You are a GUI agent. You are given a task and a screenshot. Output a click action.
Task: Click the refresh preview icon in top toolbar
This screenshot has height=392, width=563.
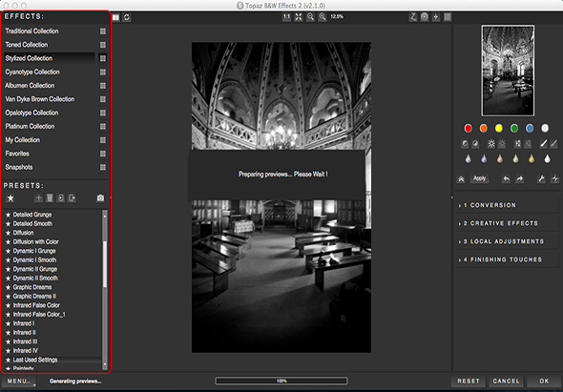[127, 17]
